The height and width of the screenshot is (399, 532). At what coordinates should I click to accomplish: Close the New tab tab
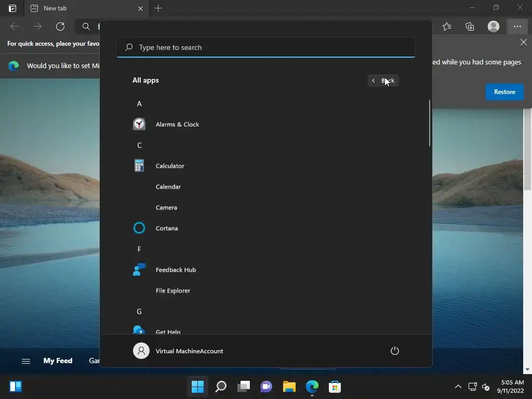(x=140, y=8)
